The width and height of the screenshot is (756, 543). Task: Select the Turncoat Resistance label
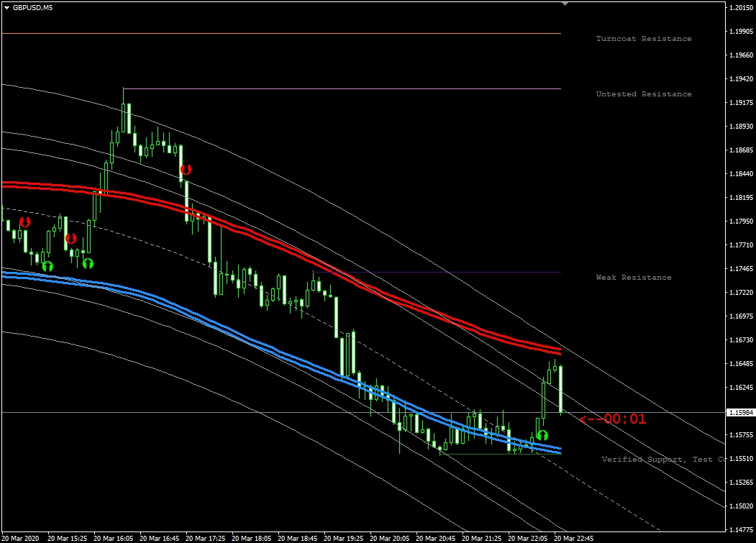643,39
